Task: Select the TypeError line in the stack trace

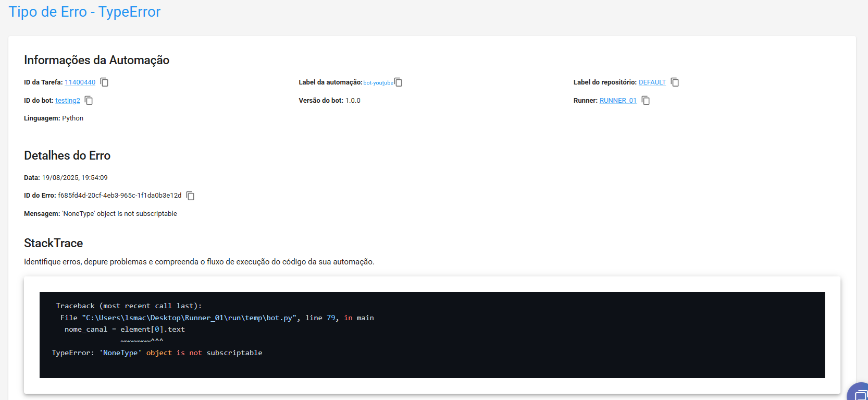Action: [x=157, y=353]
